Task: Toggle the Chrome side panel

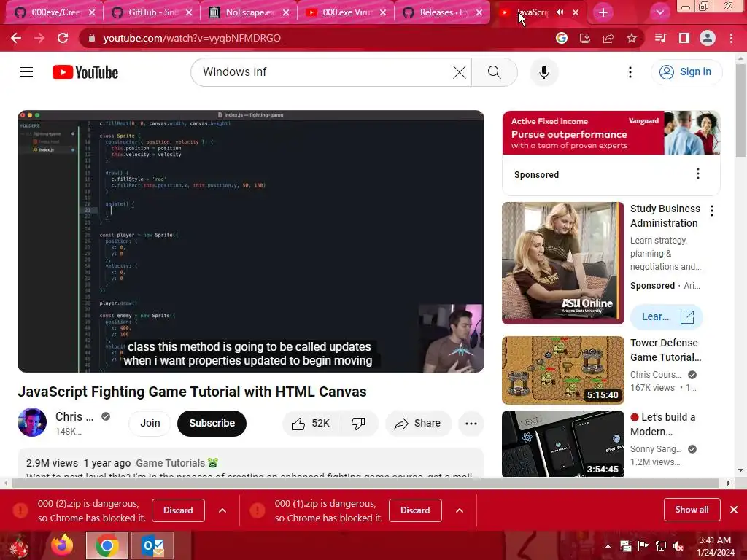Action: click(x=684, y=38)
